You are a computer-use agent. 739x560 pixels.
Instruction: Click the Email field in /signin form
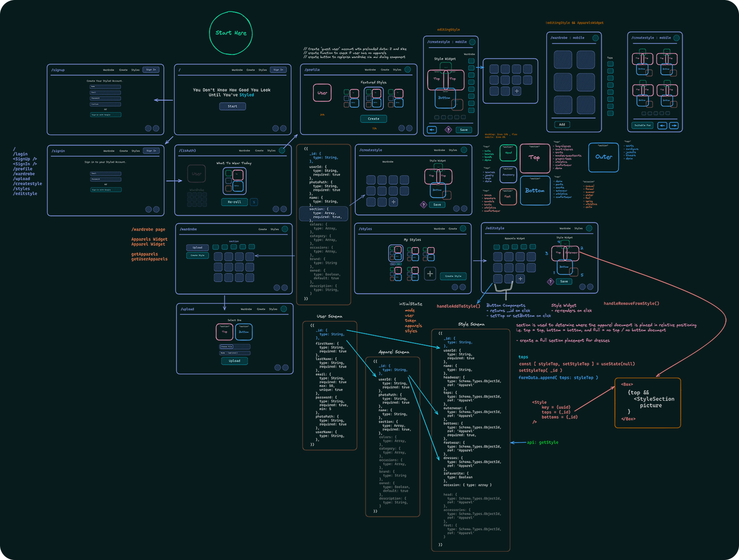[106, 173]
